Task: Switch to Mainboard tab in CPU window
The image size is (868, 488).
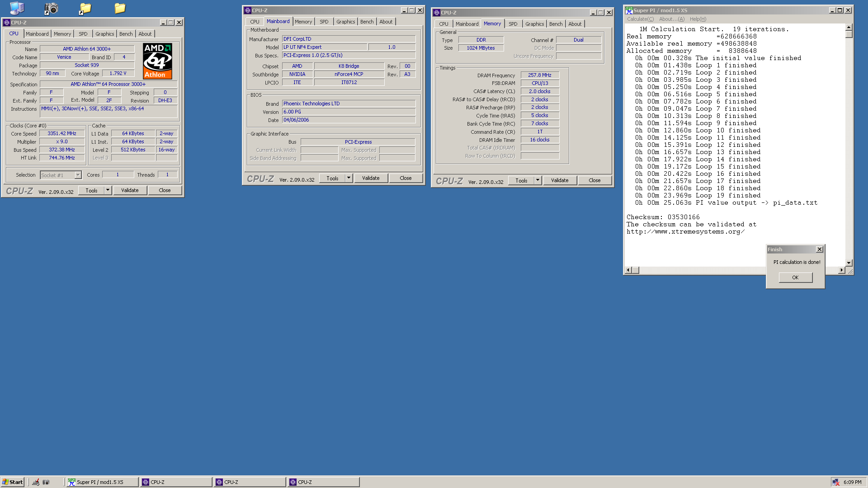Action: tap(37, 34)
